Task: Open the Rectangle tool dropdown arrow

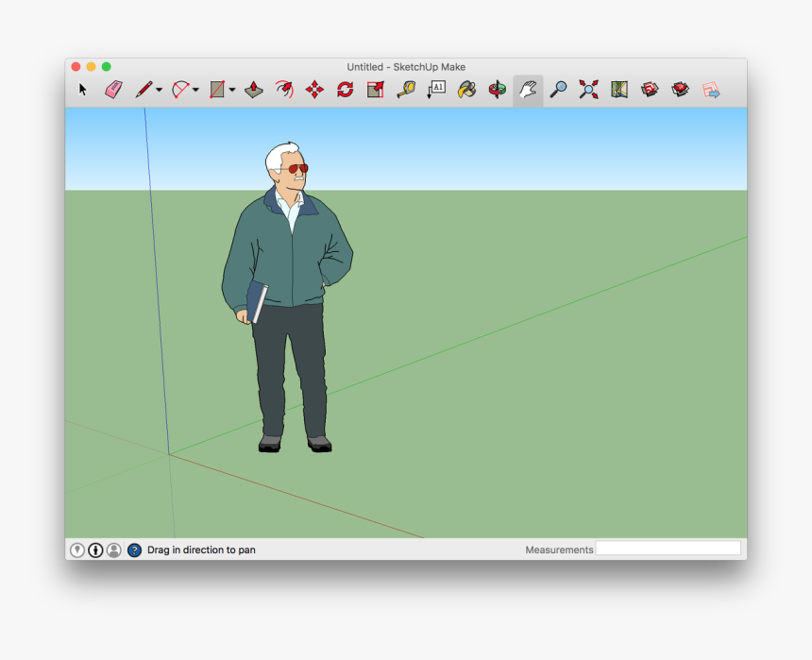Action: (x=232, y=90)
